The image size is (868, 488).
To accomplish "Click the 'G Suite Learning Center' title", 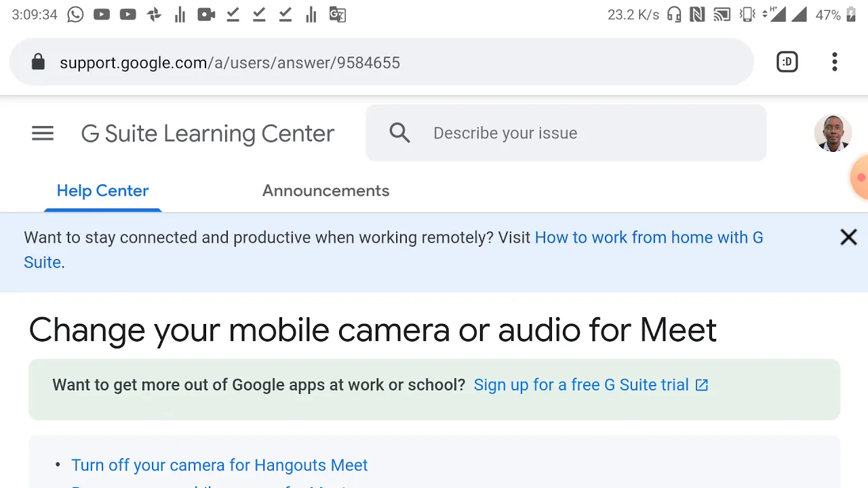I will (x=208, y=134).
